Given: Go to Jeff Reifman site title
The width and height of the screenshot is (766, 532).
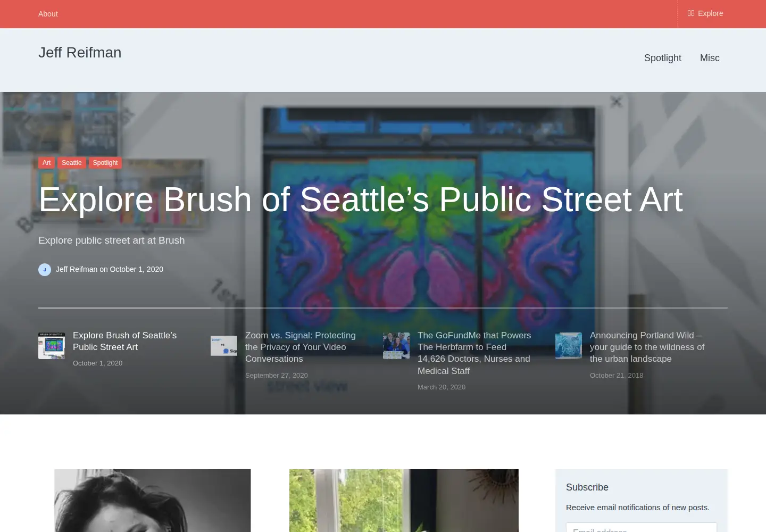Looking at the screenshot, I should click(80, 53).
